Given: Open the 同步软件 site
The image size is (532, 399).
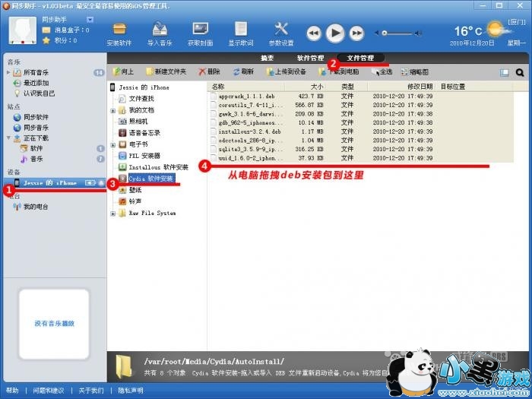Looking at the screenshot, I should tap(36, 117).
